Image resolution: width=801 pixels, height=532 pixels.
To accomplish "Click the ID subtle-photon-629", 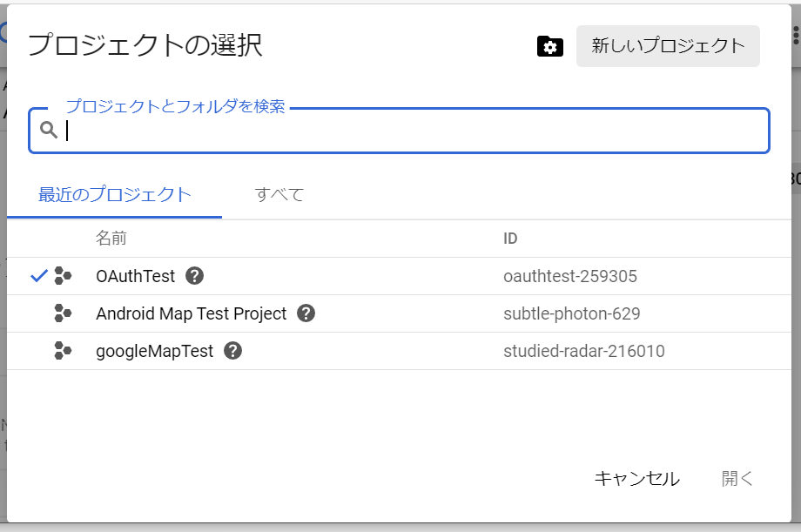I will tap(572, 313).
